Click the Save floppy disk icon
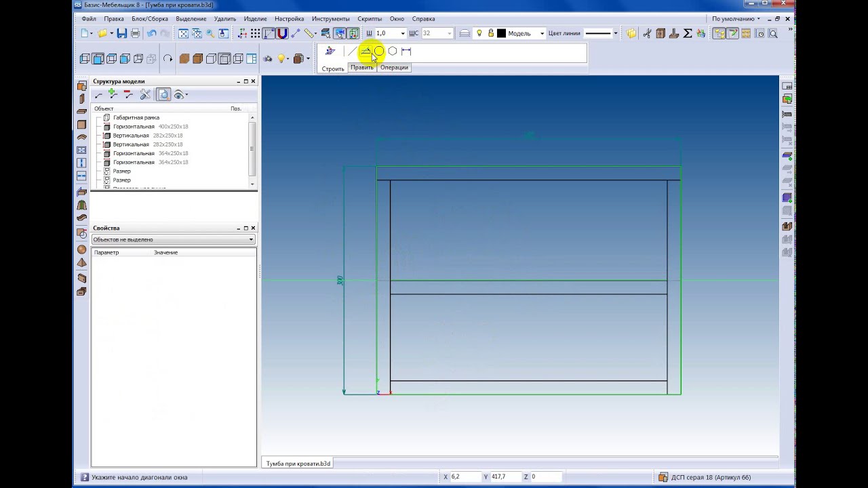 tap(121, 33)
